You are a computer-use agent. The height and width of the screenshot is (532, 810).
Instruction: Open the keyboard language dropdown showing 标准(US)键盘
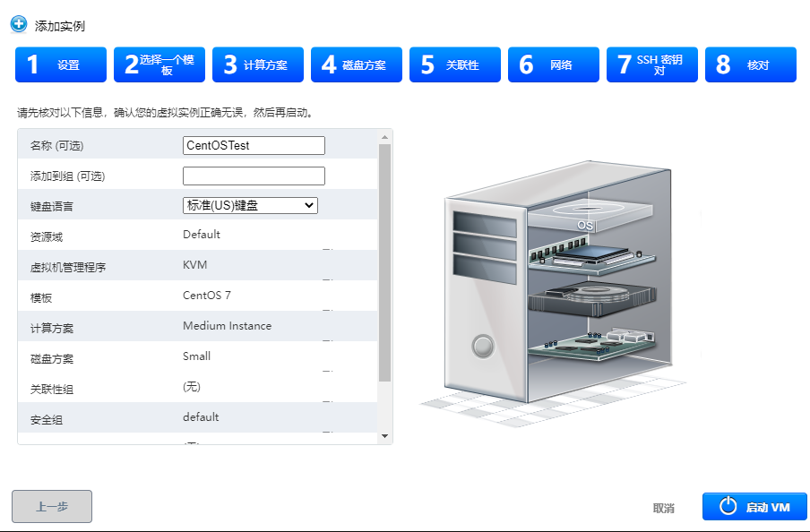tap(249, 205)
